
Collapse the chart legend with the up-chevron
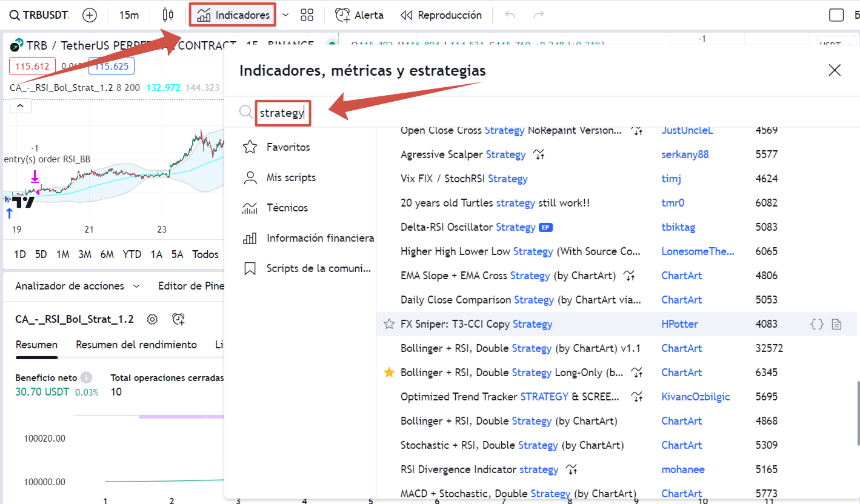[x=20, y=107]
